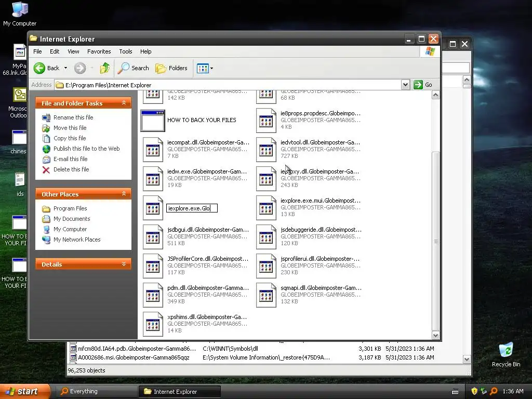The height and width of the screenshot is (399, 532).
Task: Toggle the Folders pane button
Action: point(171,68)
